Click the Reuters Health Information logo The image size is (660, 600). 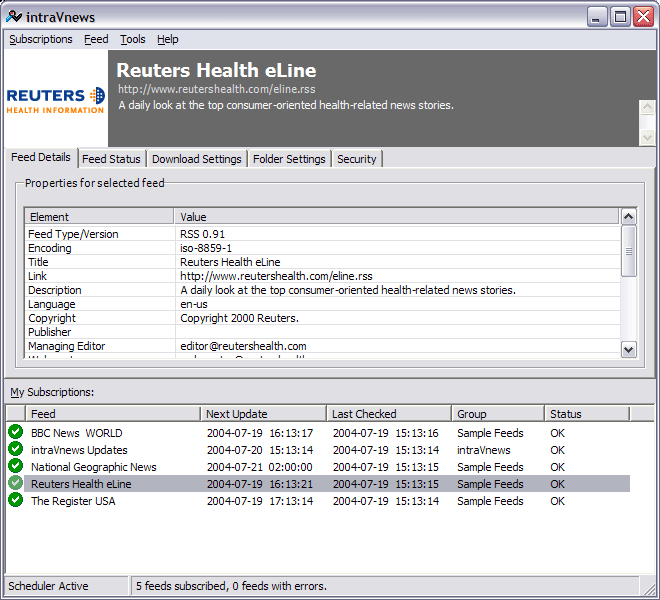tap(56, 100)
